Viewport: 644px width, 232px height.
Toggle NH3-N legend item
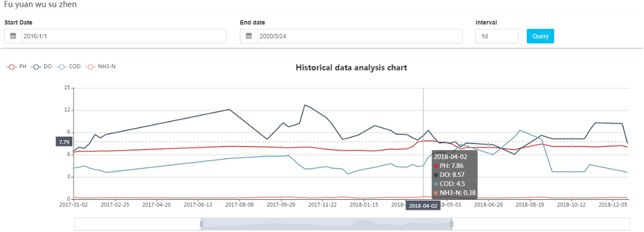[101, 67]
